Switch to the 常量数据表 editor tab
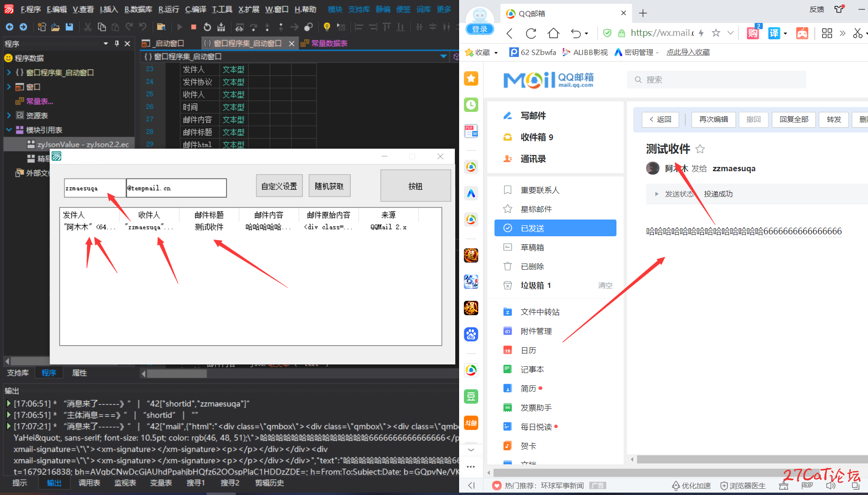Screen dimensions: 868x495 (x=324, y=44)
